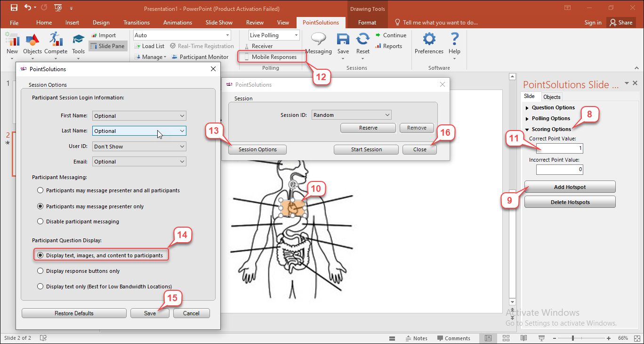
Task: Switch to the Transitions ribbon tab
Action: click(137, 23)
